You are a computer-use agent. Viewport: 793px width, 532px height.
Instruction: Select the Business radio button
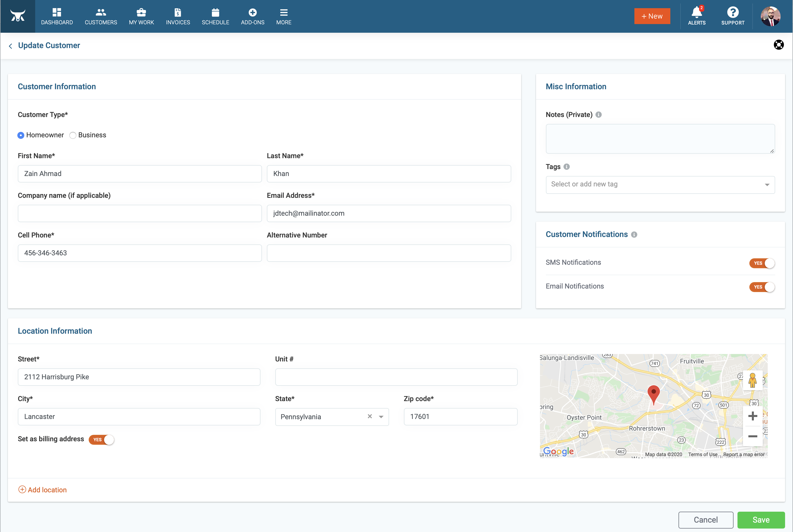click(x=73, y=135)
